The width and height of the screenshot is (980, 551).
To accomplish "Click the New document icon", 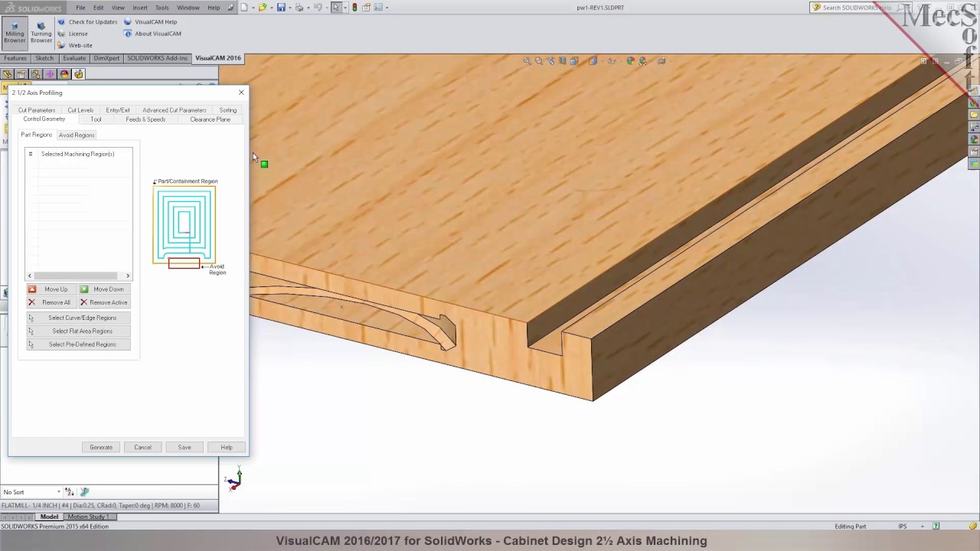I will (244, 8).
